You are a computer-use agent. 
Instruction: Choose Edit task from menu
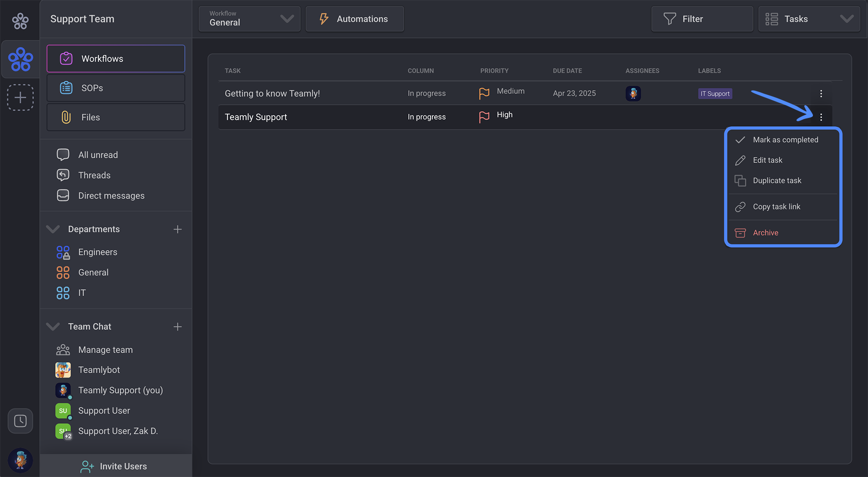point(783,160)
